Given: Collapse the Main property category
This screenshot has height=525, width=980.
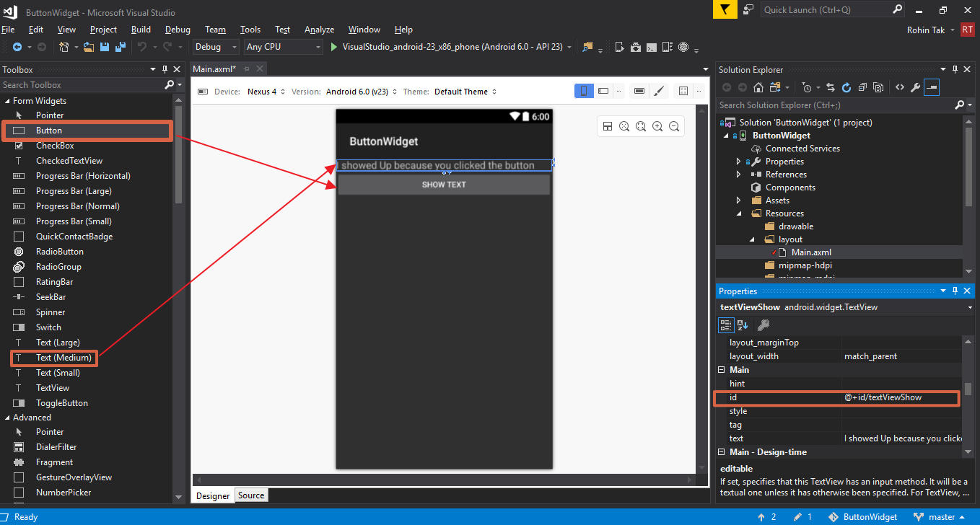Looking at the screenshot, I should point(722,370).
